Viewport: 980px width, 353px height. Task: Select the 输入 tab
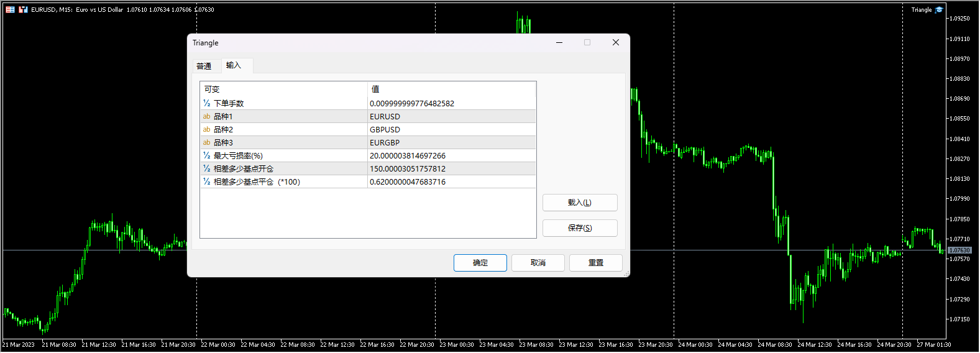pyautogui.click(x=233, y=65)
